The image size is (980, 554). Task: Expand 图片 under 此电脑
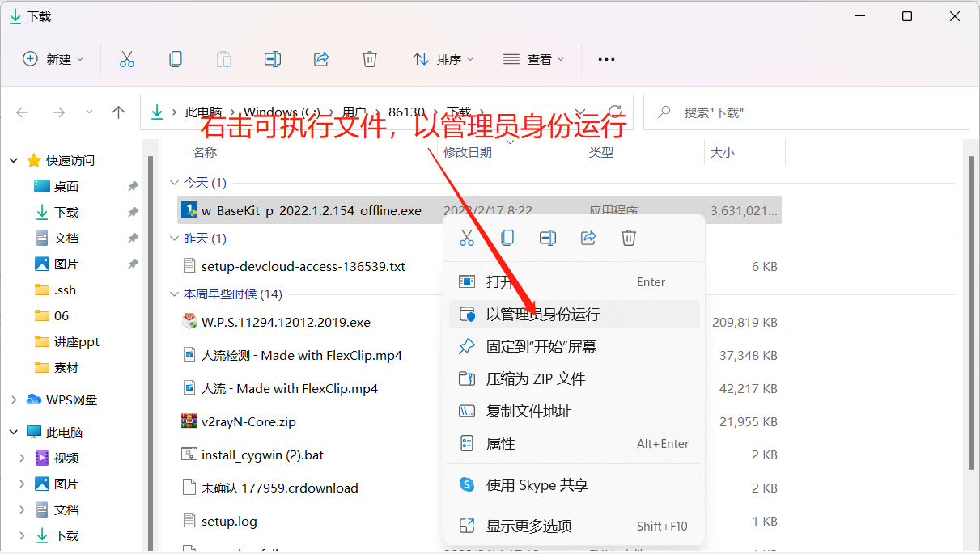[x=23, y=484]
